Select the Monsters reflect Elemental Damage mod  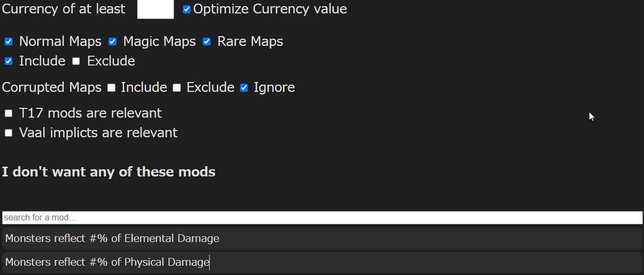(x=322, y=238)
